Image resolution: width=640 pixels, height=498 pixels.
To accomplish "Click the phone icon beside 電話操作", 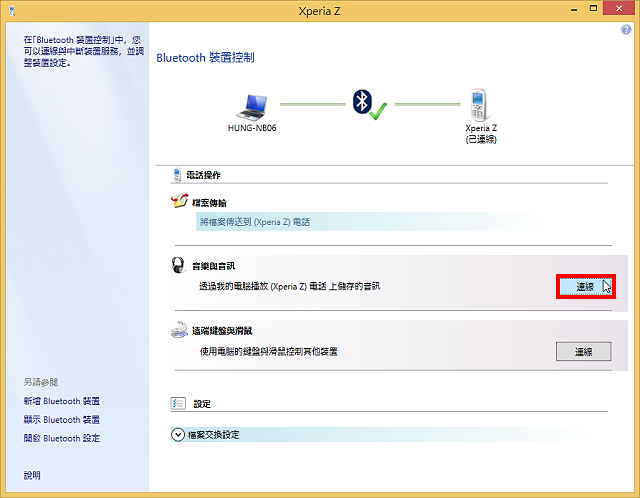I will point(177,175).
